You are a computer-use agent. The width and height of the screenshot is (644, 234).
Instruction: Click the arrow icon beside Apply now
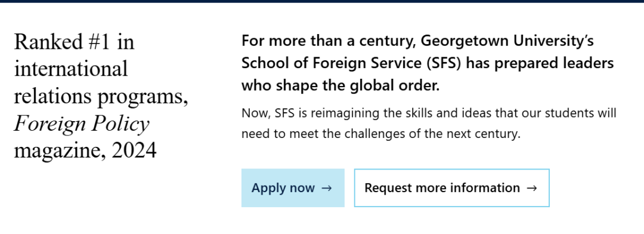tap(326, 189)
